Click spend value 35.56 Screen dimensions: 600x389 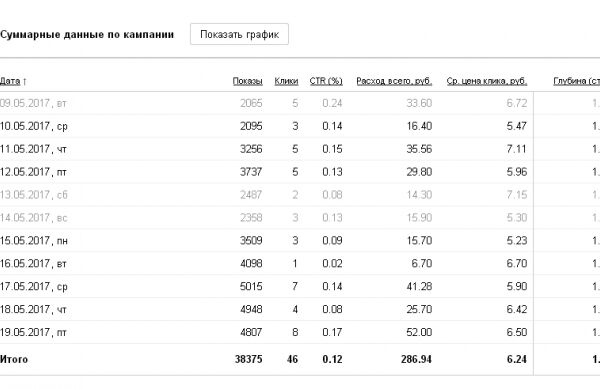[419, 149]
